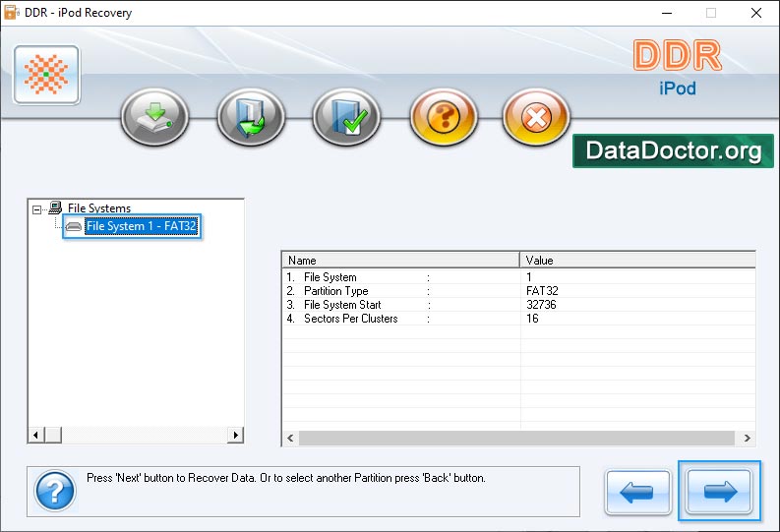Click the DataDoctor.org banner

coord(673,150)
